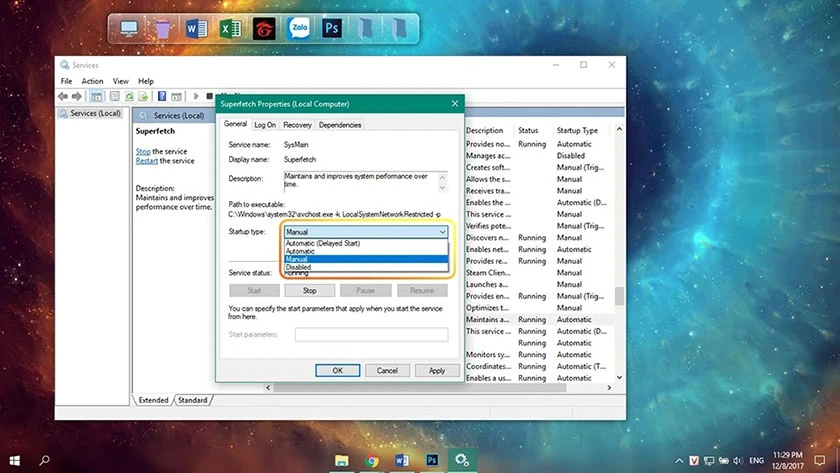Open Recycle Bin in the top dock
Screen dimensions: 840x473
pos(162,28)
